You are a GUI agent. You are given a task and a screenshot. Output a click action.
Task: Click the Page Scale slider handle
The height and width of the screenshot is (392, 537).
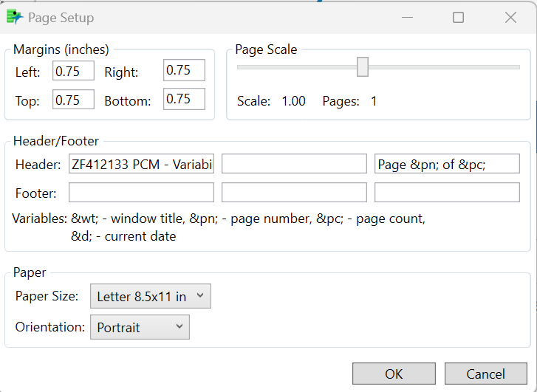(x=363, y=66)
